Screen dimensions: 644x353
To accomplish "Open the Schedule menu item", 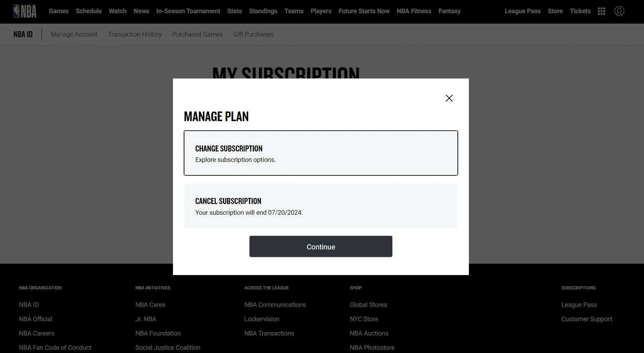I will (89, 11).
